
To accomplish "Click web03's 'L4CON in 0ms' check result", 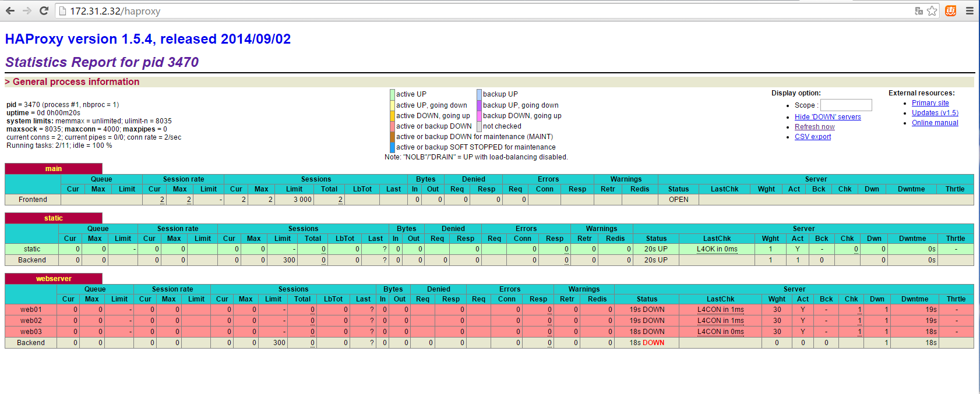I will pos(721,332).
